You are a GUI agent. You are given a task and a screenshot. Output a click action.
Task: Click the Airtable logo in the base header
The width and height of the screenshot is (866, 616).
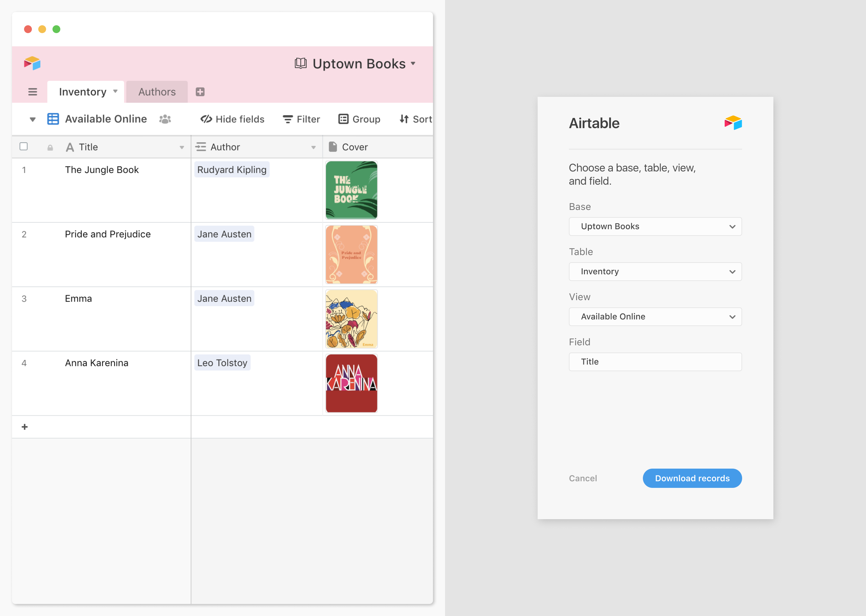click(32, 63)
